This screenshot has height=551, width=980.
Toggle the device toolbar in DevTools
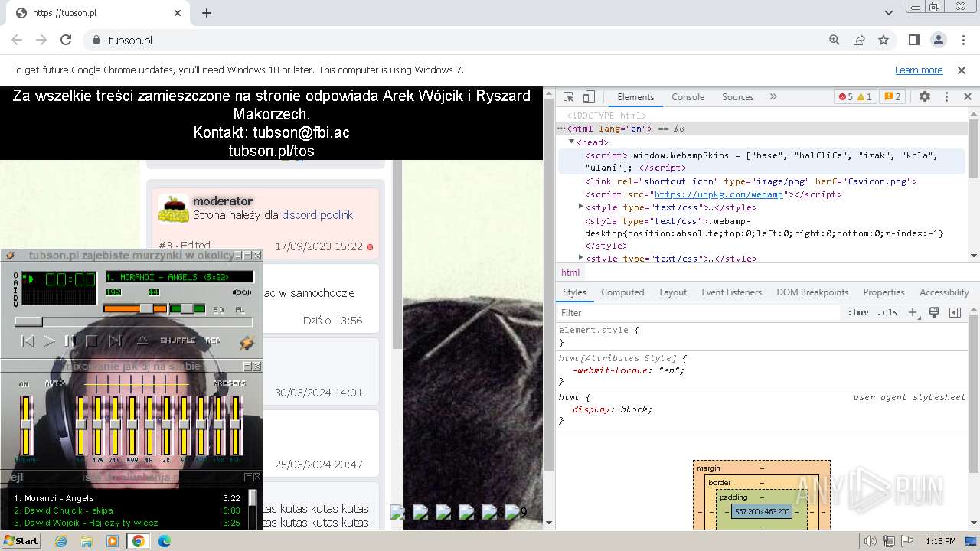[x=589, y=97]
